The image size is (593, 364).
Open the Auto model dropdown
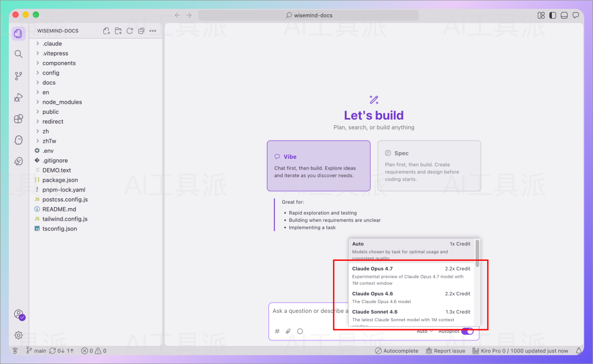click(424, 331)
